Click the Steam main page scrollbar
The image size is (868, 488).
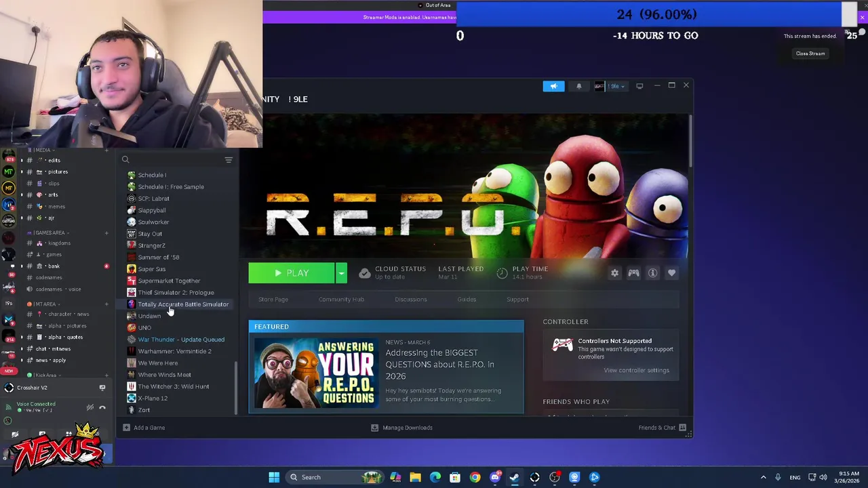[690, 140]
